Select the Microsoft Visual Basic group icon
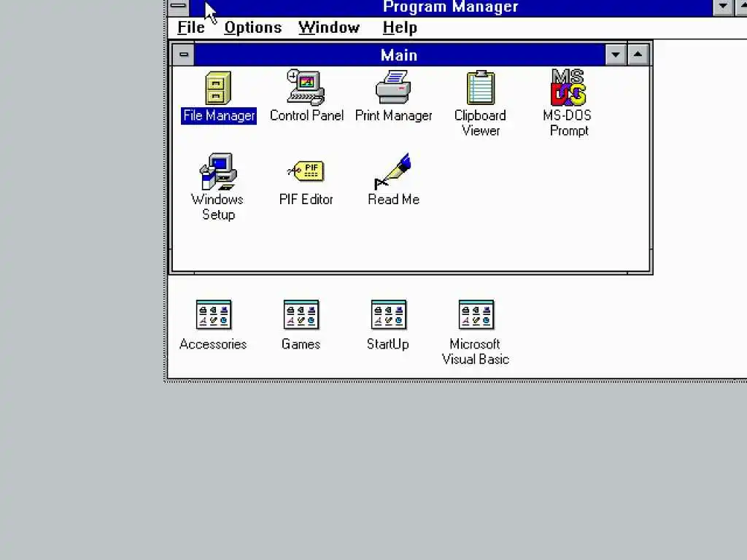The image size is (747, 560). (476, 314)
